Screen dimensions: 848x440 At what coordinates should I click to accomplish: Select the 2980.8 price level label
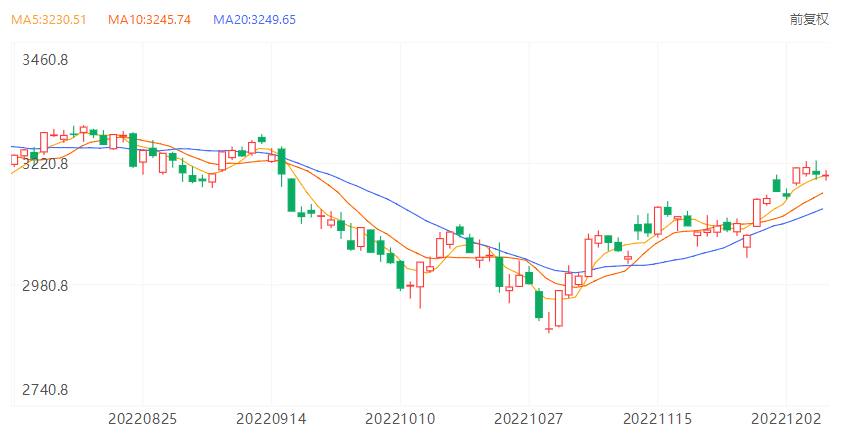click(45, 286)
